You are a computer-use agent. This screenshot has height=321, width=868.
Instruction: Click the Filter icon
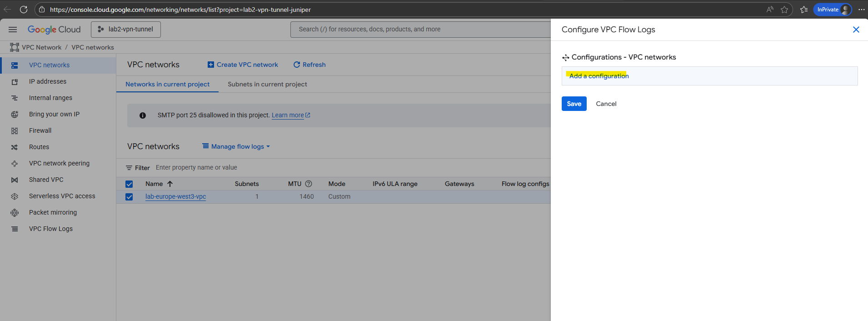pos(129,168)
